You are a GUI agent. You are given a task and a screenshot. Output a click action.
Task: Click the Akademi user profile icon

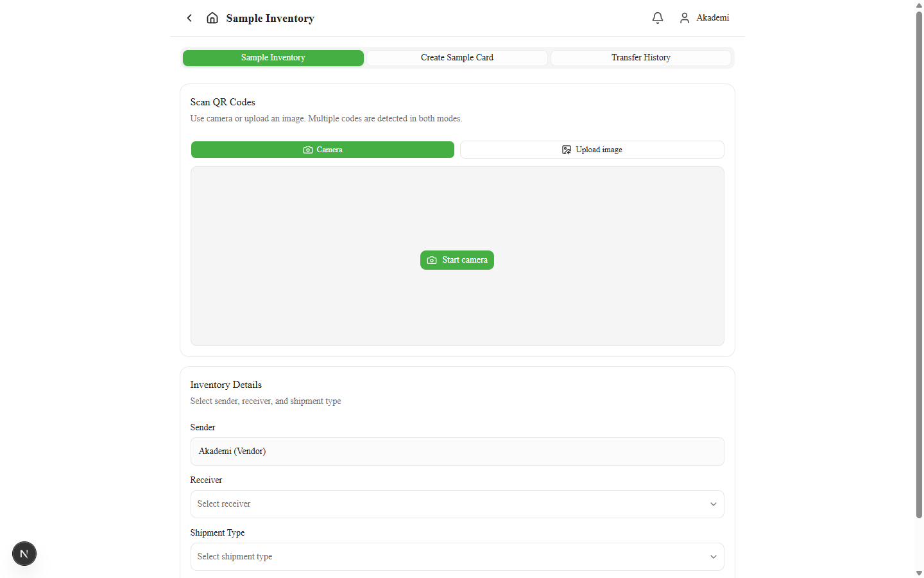[x=685, y=18]
